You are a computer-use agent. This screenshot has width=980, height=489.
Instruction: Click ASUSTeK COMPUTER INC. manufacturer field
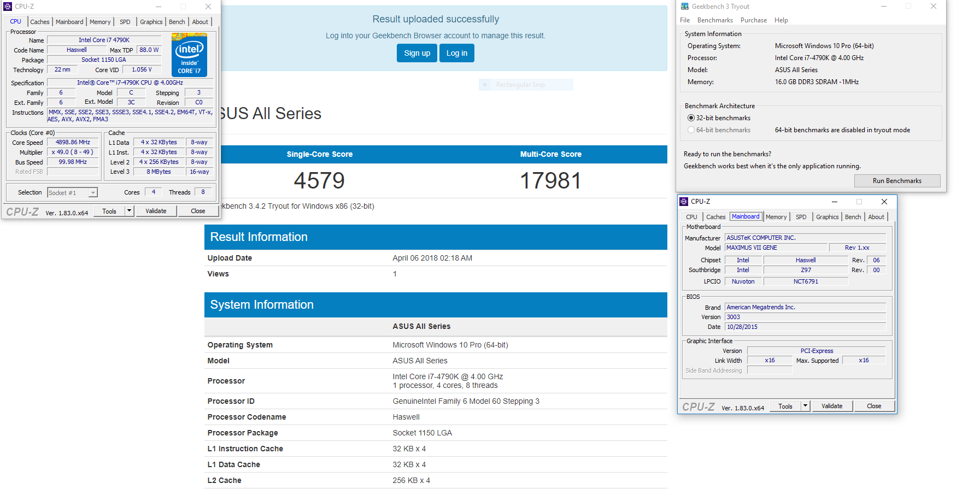click(x=805, y=238)
